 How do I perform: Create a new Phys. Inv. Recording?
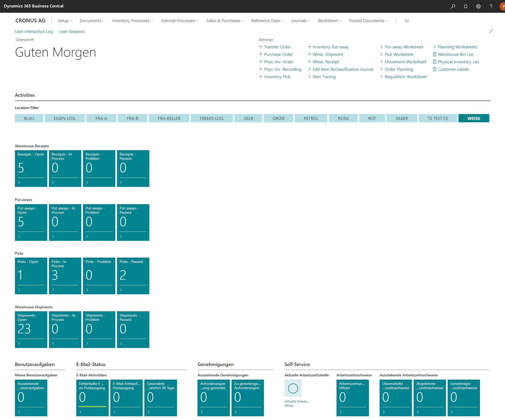point(283,69)
